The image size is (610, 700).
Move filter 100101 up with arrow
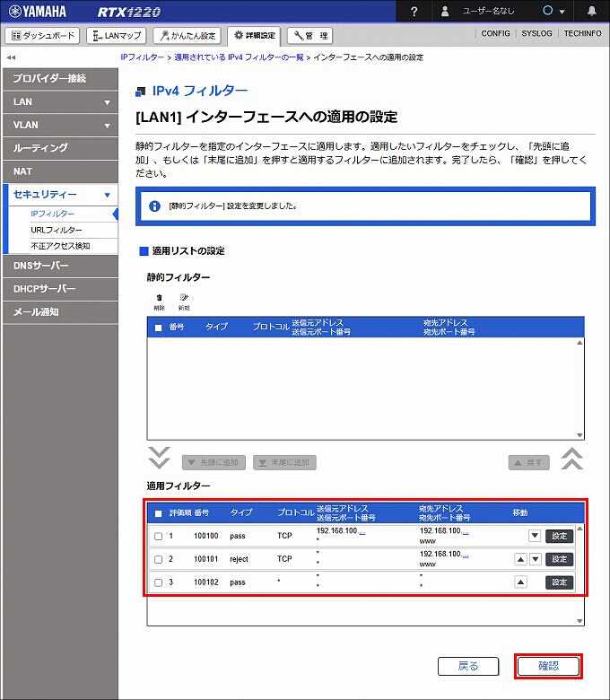(520, 559)
